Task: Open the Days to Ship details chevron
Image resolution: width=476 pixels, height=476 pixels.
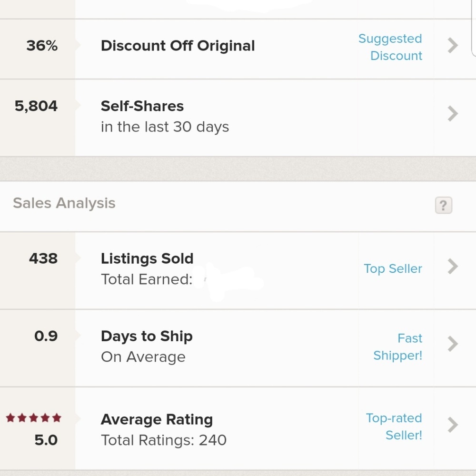Action: click(x=451, y=344)
